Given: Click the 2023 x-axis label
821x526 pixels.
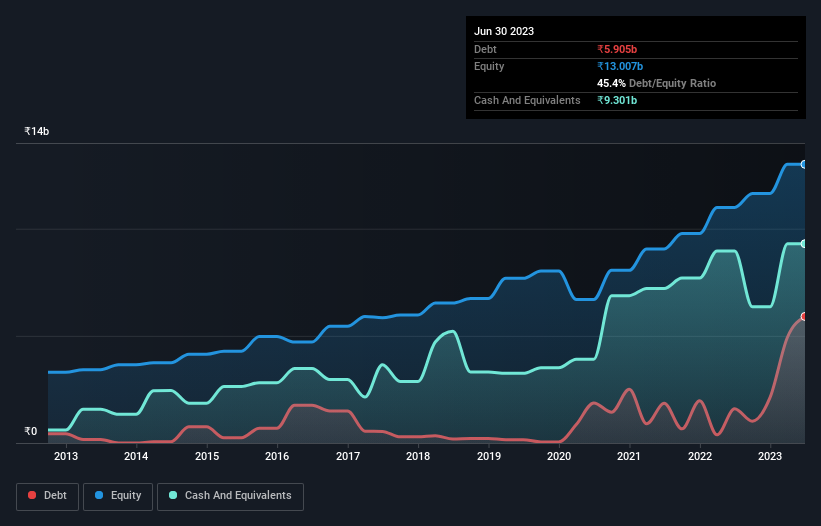Looking at the screenshot, I should (770, 456).
